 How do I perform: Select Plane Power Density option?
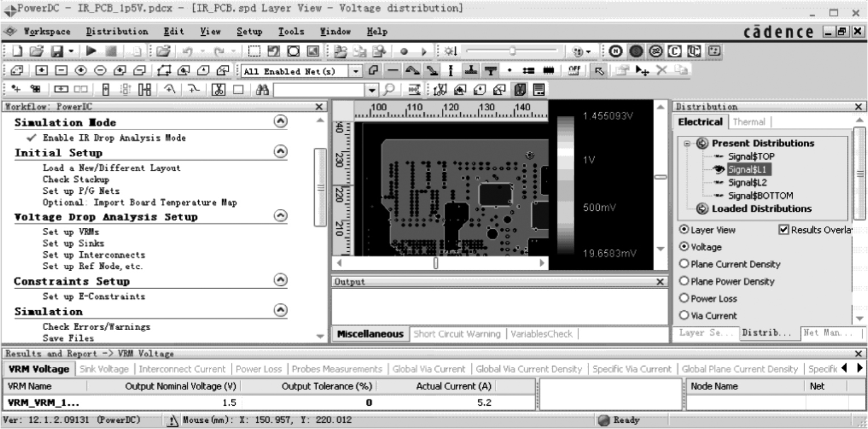683,281
